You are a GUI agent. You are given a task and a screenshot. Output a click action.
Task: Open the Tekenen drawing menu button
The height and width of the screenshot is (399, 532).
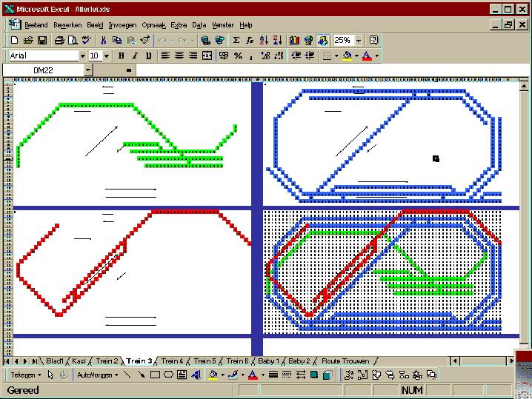point(26,375)
